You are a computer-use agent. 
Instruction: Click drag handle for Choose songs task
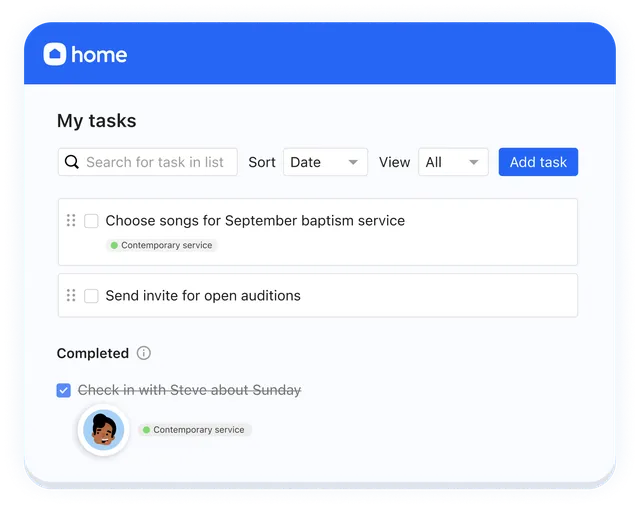[x=71, y=220]
